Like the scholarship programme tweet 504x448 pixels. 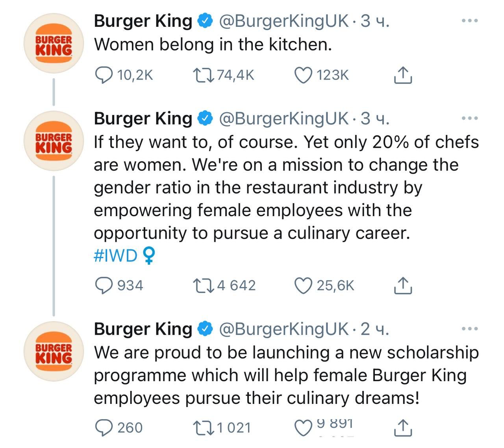click(x=303, y=428)
